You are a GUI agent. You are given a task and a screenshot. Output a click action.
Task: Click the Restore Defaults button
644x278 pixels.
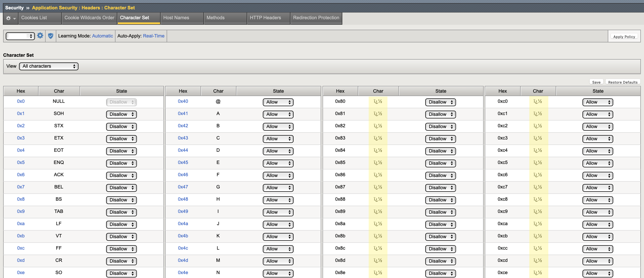(623, 82)
